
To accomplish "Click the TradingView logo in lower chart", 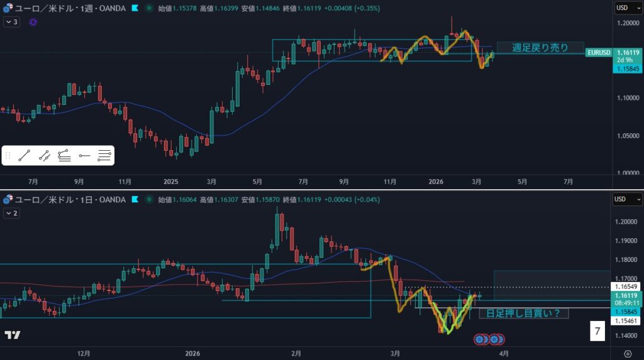I will (11, 335).
